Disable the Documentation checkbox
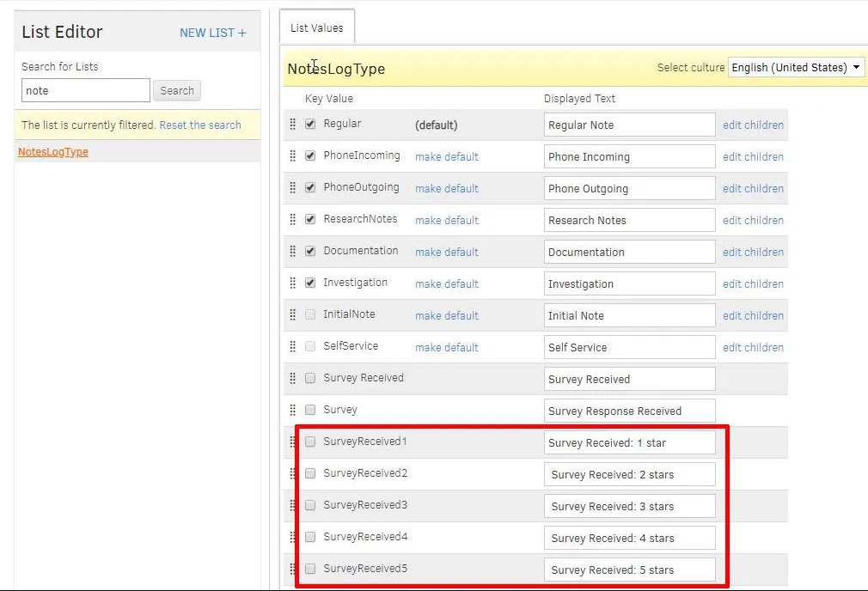This screenshot has height=591, width=868. coord(310,251)
